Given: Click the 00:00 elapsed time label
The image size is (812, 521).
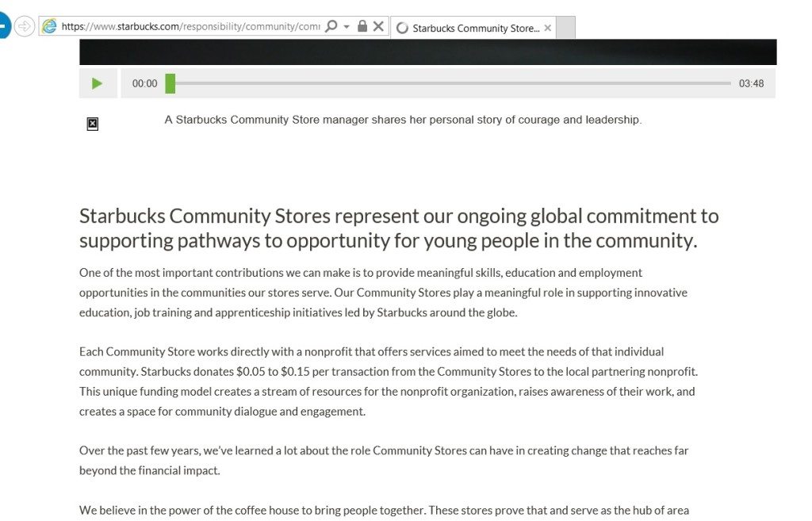Looking at the screenshot, I should (144, 83).
